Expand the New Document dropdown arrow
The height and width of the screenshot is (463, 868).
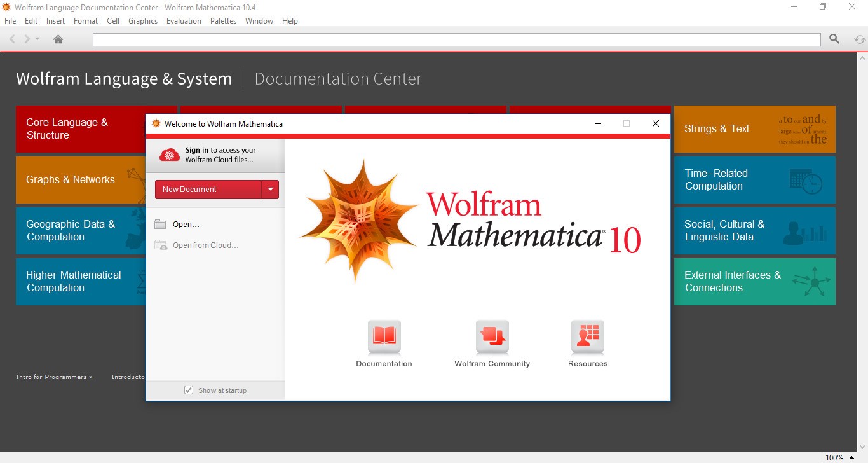(270, 190)
